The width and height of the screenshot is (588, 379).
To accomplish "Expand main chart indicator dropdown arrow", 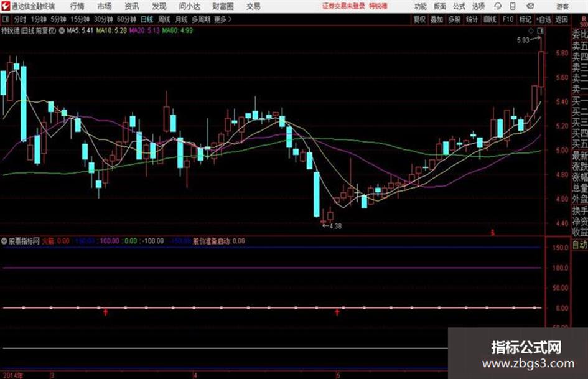I will tap(62, 30).
